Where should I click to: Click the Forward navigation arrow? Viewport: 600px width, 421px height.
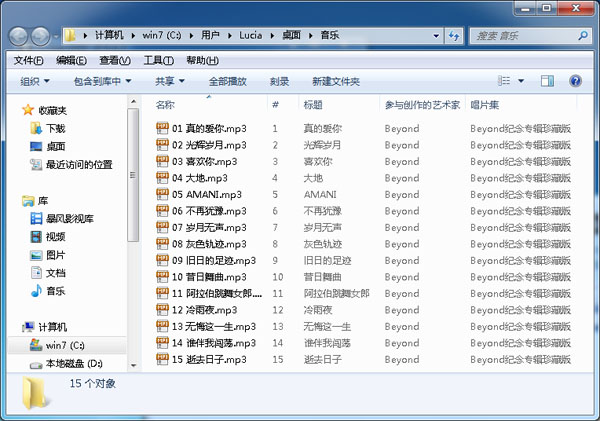click(x=40, y=36)
